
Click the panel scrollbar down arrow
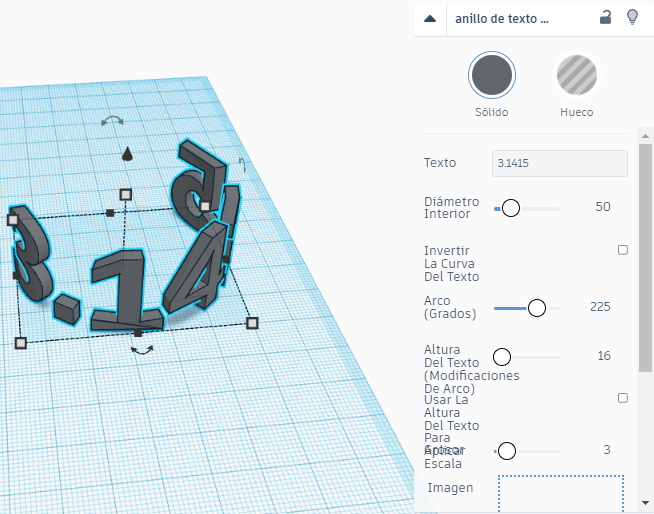pyautogui.click(x=645, y=503)
